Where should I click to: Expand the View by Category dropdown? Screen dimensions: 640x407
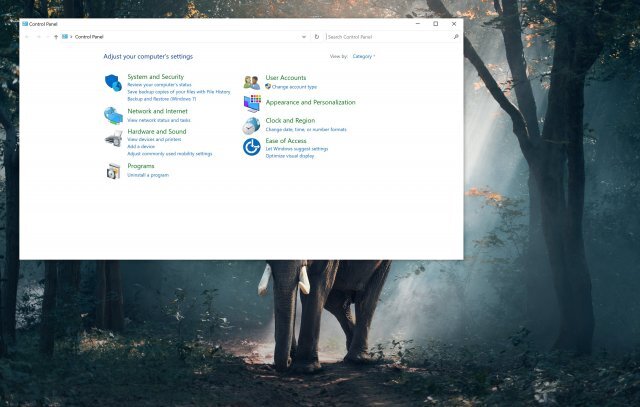tap(364, 56)
